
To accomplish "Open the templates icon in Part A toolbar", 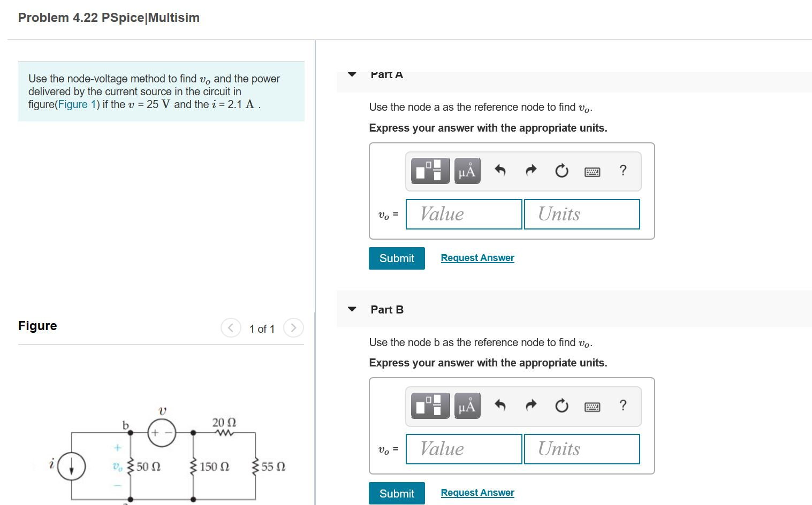I will click(429, 171).
